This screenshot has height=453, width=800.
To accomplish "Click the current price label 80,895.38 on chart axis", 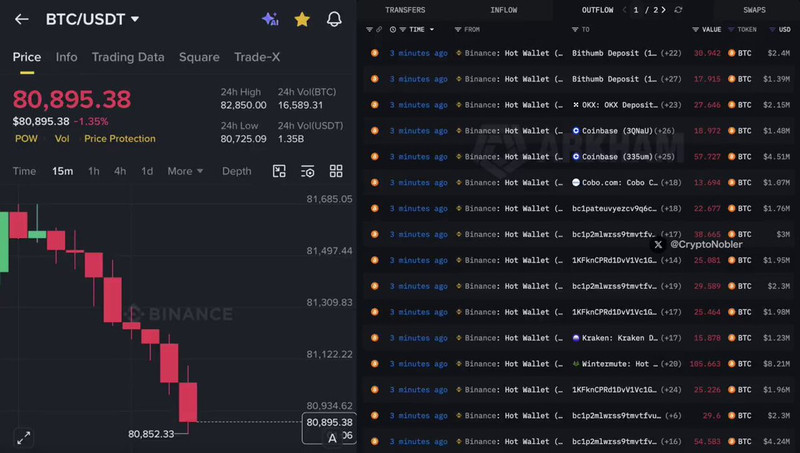I will coord(329,422).
